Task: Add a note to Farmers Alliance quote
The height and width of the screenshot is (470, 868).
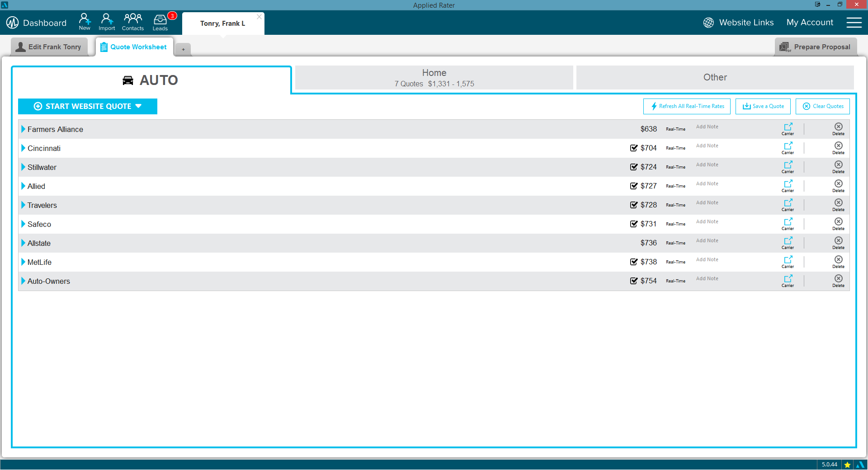Action: pyautogui.click(x=707, y=127)
